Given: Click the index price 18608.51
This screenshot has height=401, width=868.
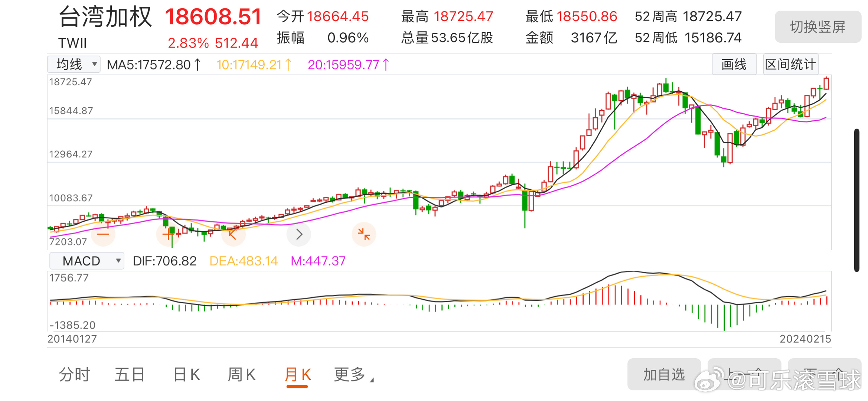Looking at the screenshot, I should (x=213, y=17).
